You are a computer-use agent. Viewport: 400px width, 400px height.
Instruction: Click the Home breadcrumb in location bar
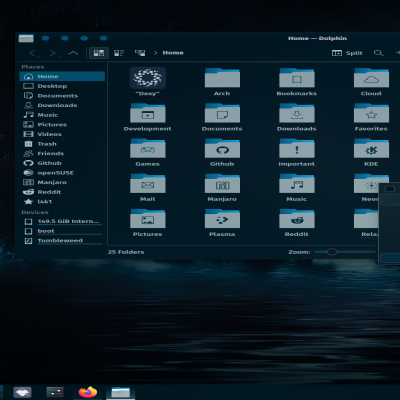173,53
